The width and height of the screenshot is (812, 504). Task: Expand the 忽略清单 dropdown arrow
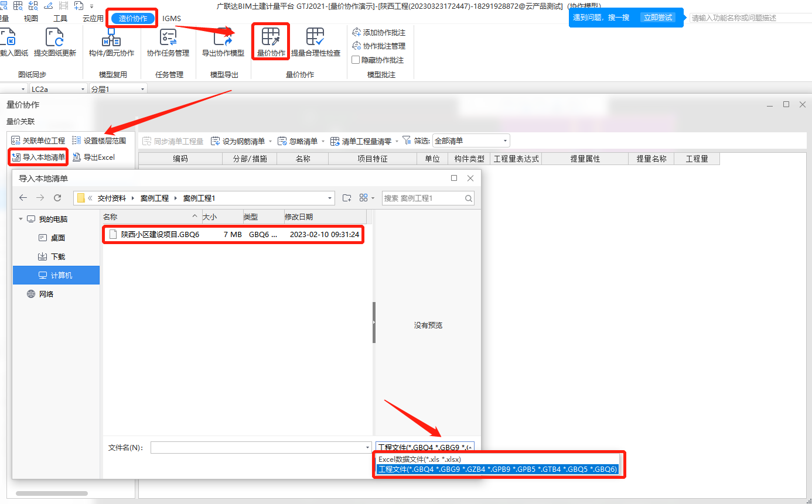[x=323, y=141]
